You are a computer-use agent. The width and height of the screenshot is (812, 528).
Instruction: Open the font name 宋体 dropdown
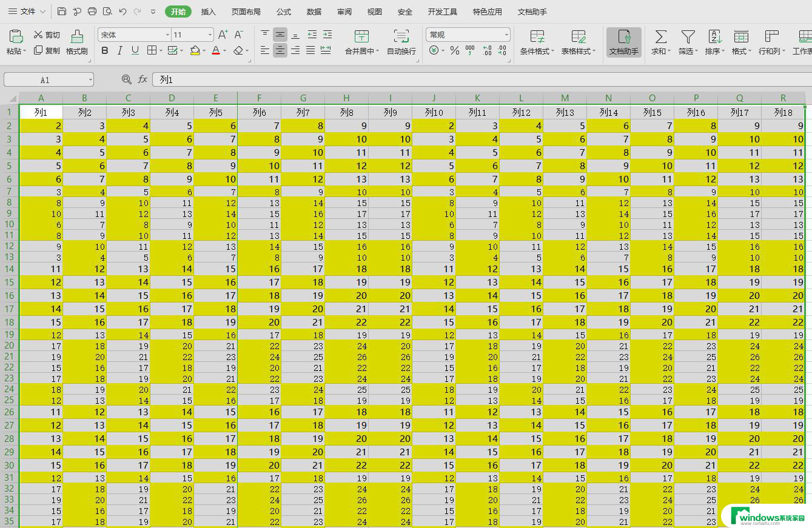pos(167,35)
